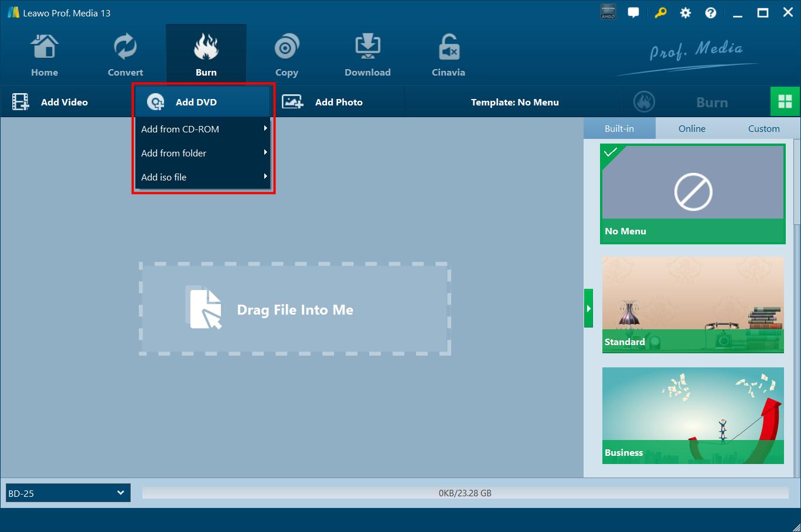Expand Add iso file submenu

click(203, 177)
